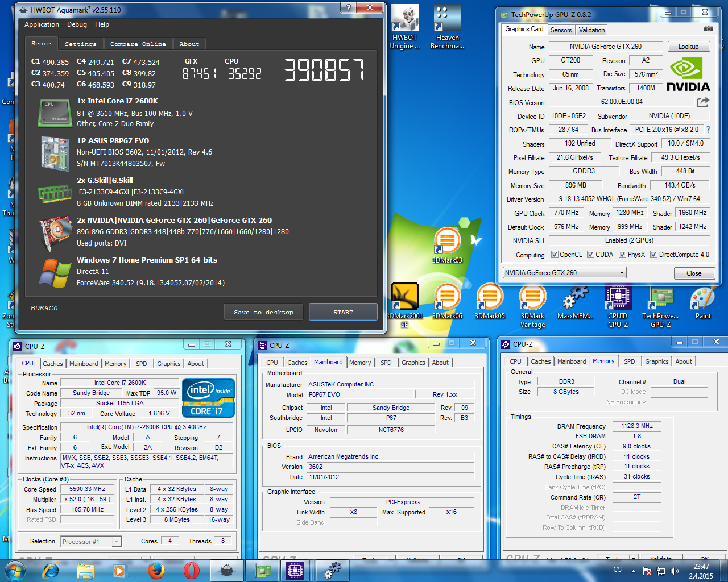728x582 pixels.
Task: Toggle the PhysX checkbox in GPU-Z
Action: (x=622, y=255)
